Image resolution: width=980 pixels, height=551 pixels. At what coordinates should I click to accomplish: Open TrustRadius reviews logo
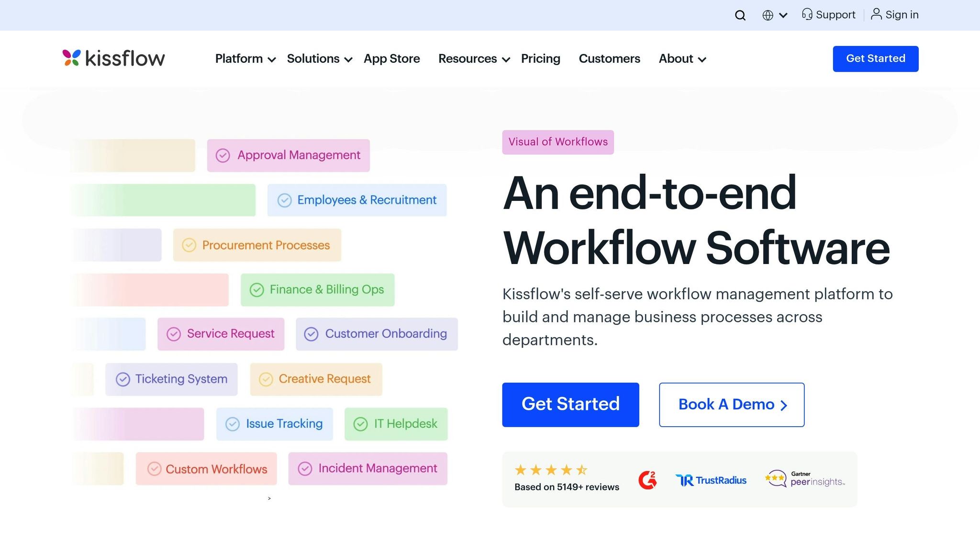(x=711, y=480)
